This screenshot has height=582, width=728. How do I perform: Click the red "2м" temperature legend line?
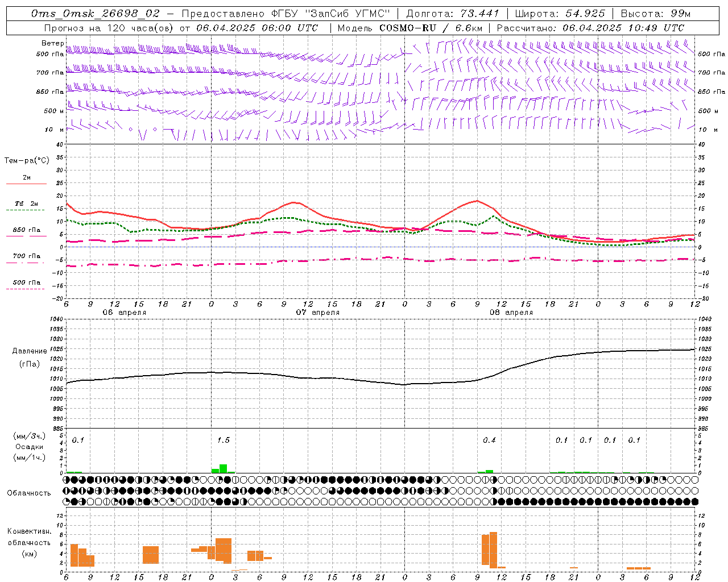tap(26, 184)
